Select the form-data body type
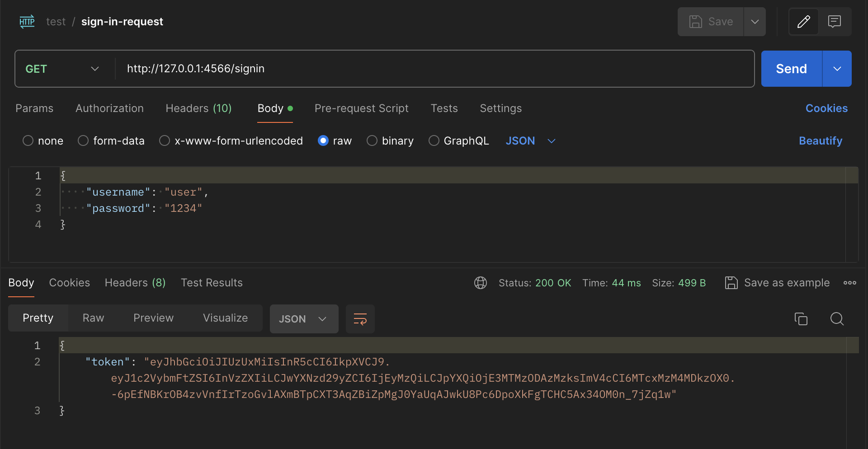The height and width of the screenshot is (449, 868). [x=111, y=141]
